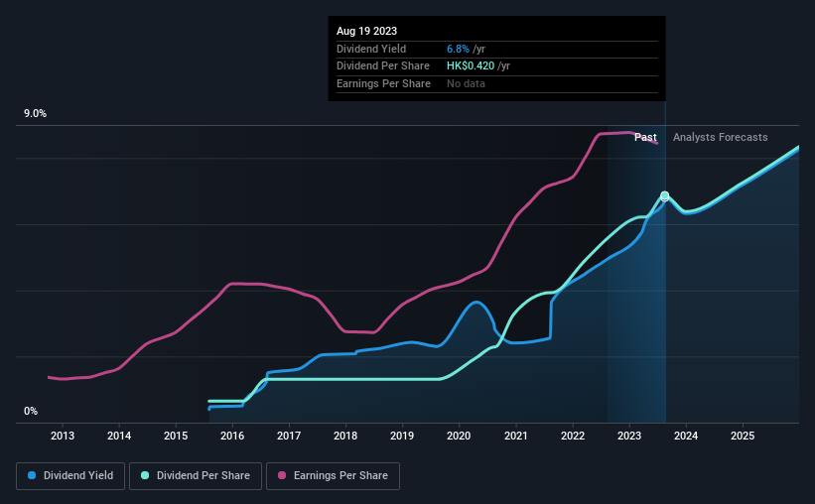Click the Past label on chart
Screen dimensions: 815x504
(x=645, y=137)
